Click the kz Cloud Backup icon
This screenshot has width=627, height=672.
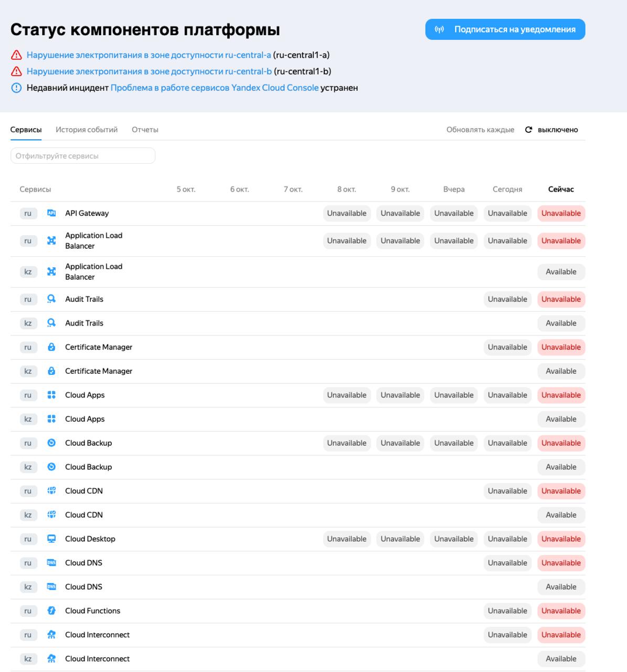[x=51, y=467]
